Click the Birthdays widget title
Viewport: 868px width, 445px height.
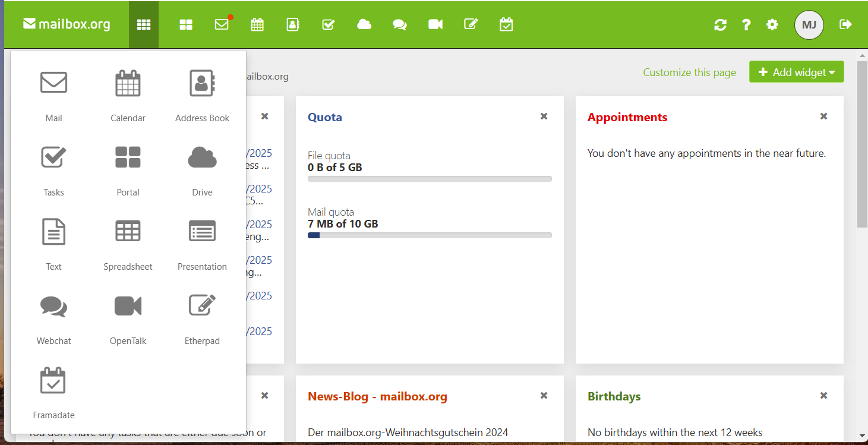coord(614,396)
